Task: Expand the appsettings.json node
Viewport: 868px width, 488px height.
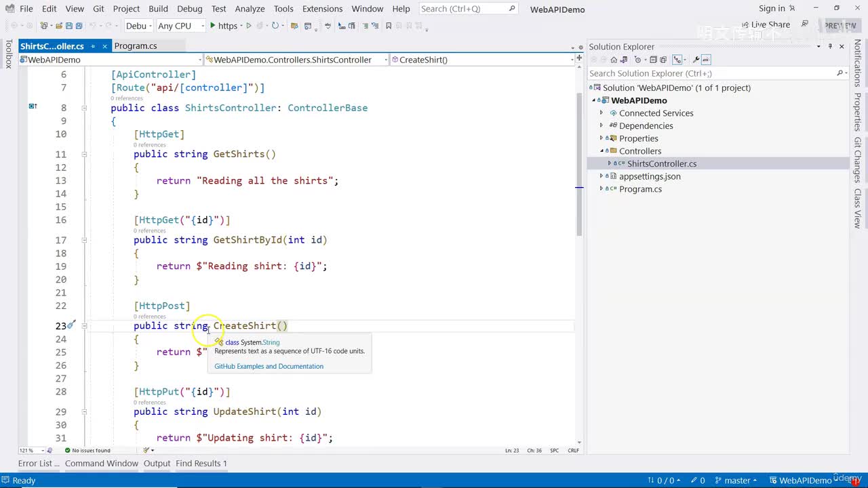Action: point(601,176)
